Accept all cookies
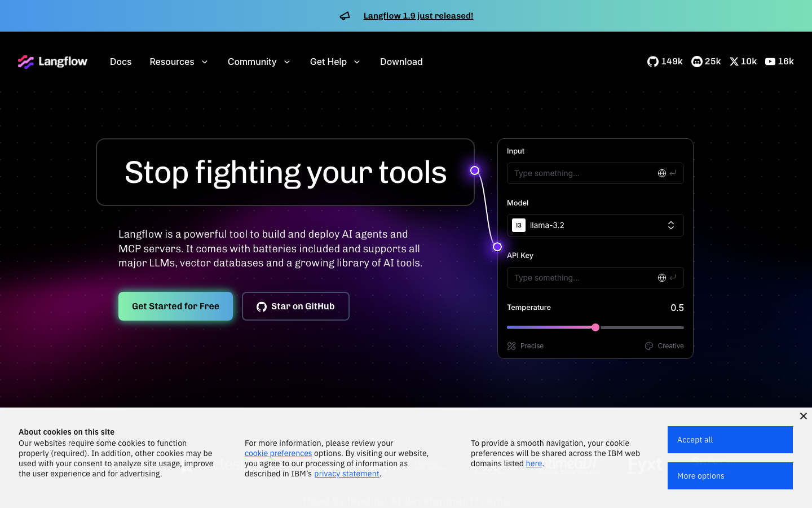The height and width of the screenshot is (508, 812). pos(730,440)
